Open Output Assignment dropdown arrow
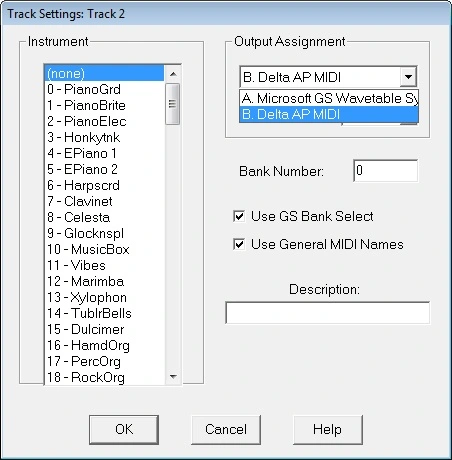This screenshot has height=460, width=452. (408, 77)
